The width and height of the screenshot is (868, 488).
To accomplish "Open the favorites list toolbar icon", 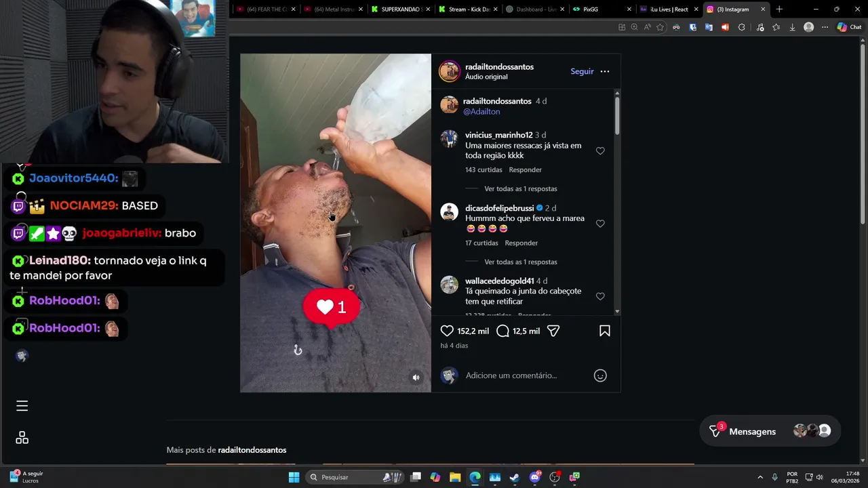I will [776, 27].
